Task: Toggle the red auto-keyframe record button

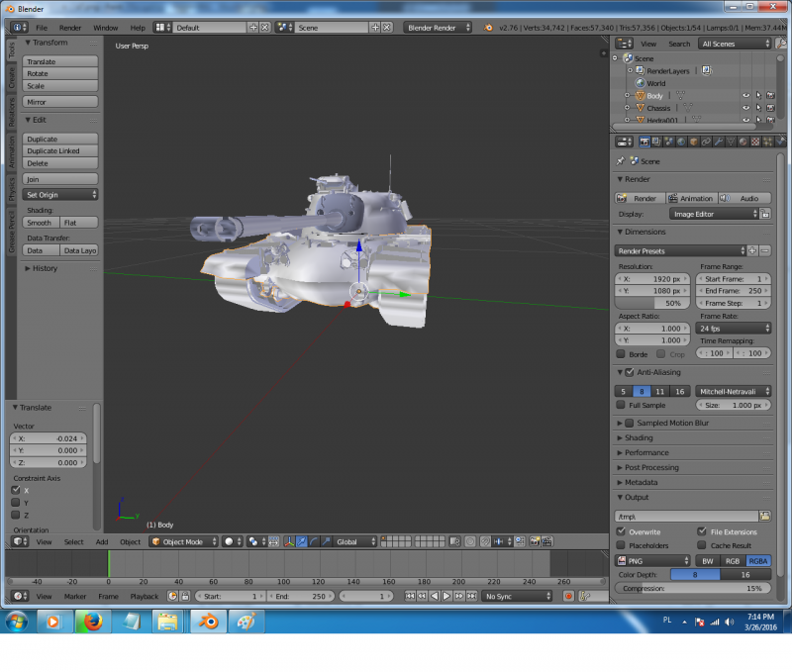Action: click(568, 596)
